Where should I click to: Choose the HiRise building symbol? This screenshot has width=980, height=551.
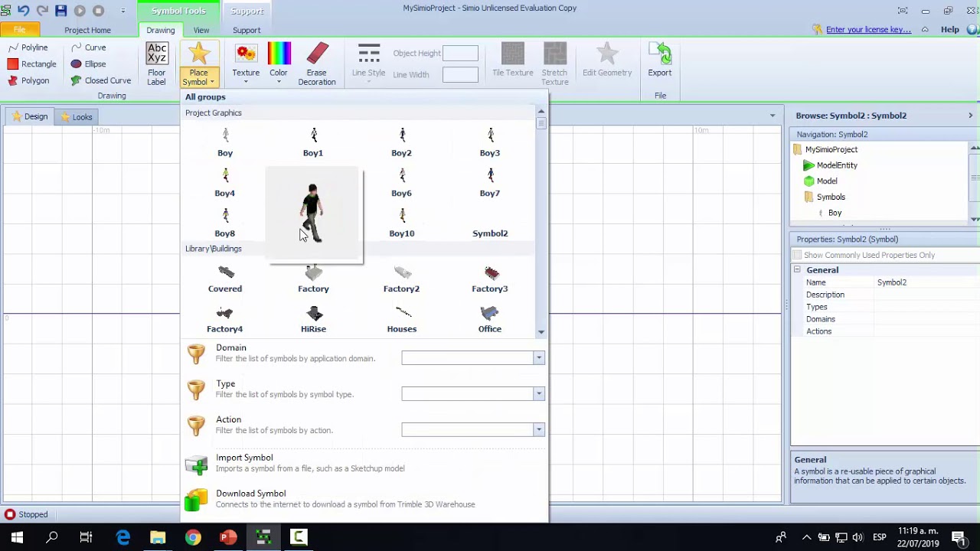tap(313, 319)
